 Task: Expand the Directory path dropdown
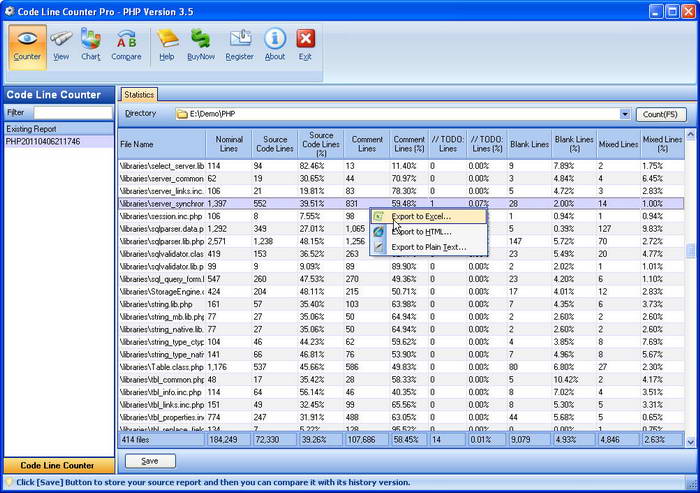click(625, 114)
